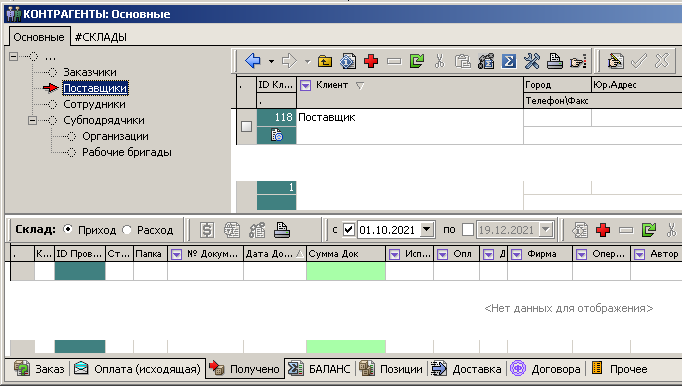This screenshot has width=682, height=386.
Task: Switch to the Основные tab
Action: 39,37
